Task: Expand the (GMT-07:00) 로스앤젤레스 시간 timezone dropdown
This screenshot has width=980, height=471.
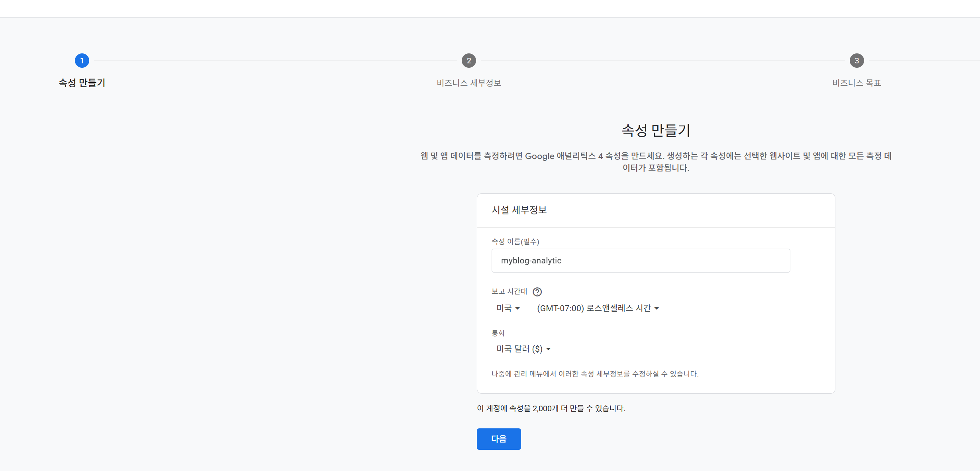Action: (598, 308)
